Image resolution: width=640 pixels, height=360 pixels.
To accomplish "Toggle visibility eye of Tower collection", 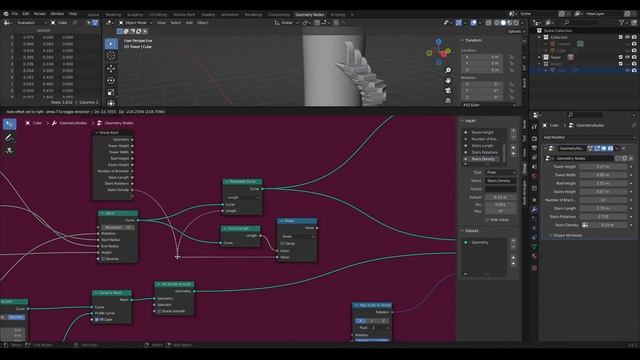I will tap(627, 57).
